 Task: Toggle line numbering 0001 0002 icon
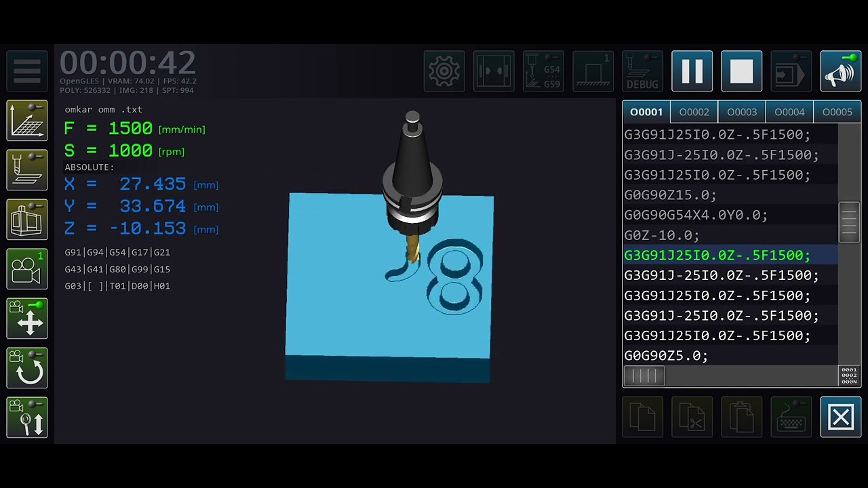pyautogui.click(x=849, y=376)
